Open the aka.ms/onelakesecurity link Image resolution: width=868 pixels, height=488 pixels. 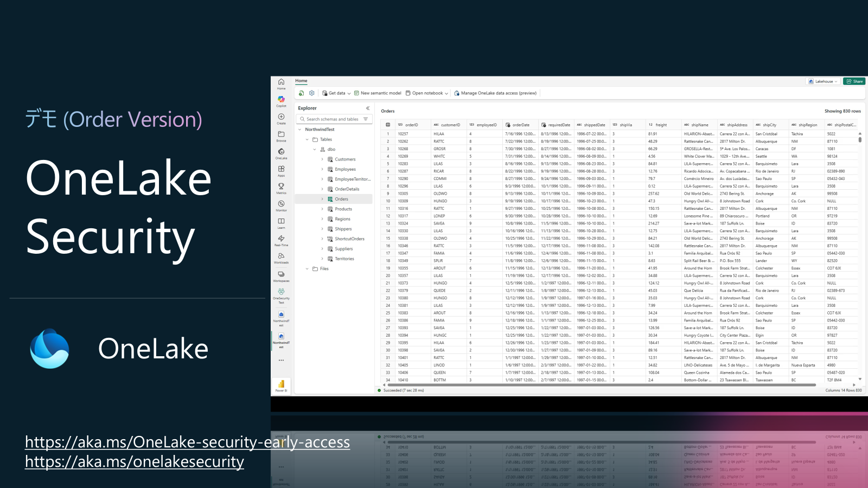(135, 461)
